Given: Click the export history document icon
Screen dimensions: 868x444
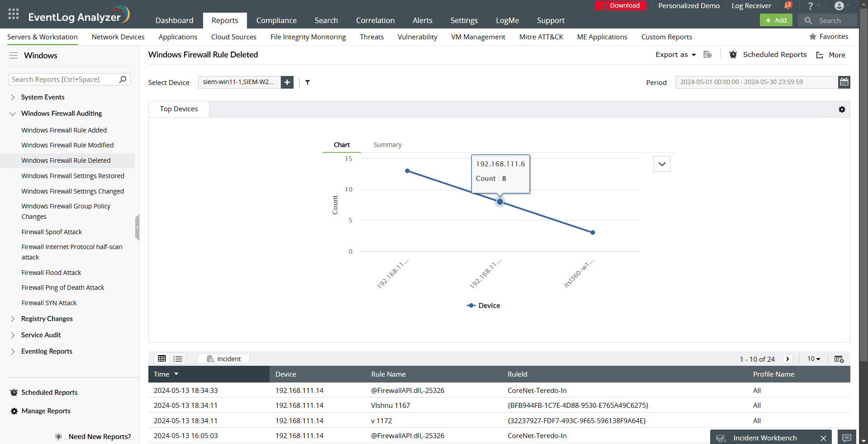Looking at the screenshot, I should (x=707, y=54).
